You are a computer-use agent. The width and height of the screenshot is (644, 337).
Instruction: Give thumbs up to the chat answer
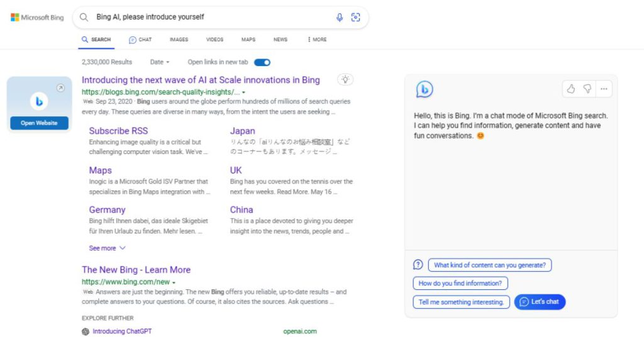(x=571, y=89)
